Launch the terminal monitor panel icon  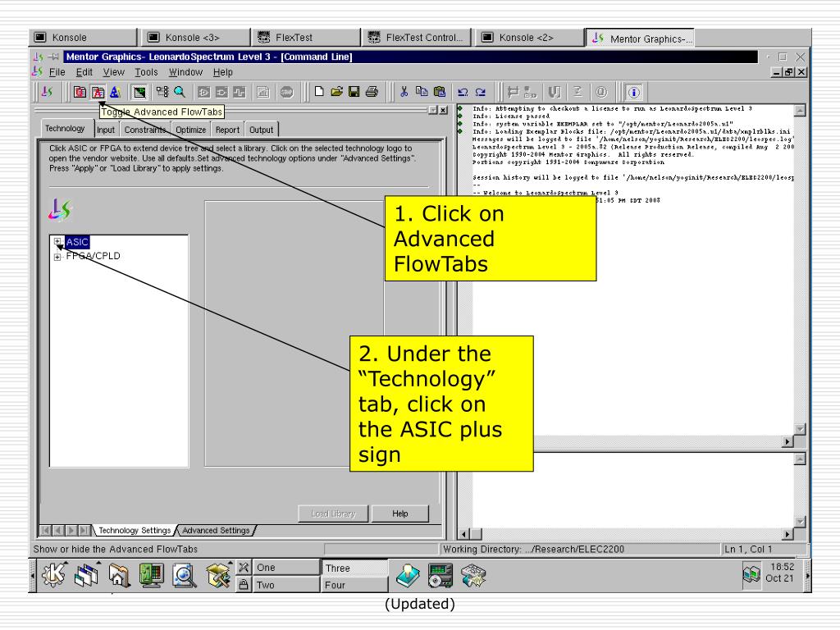pos(152,576)
